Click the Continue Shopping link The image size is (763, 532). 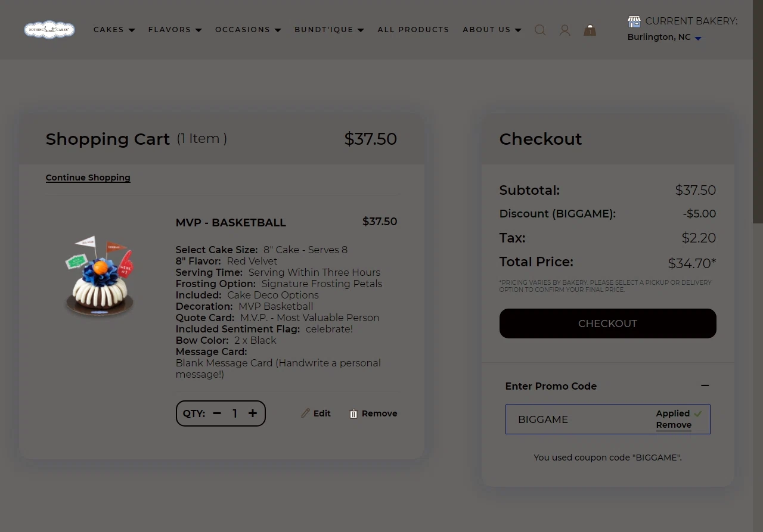coord(88,178)
